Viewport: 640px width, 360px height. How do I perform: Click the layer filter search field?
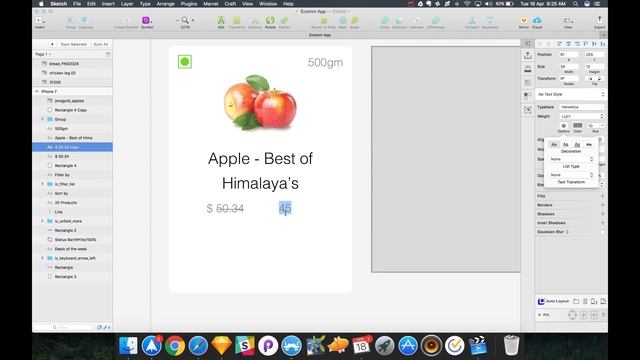coord(64,327)
